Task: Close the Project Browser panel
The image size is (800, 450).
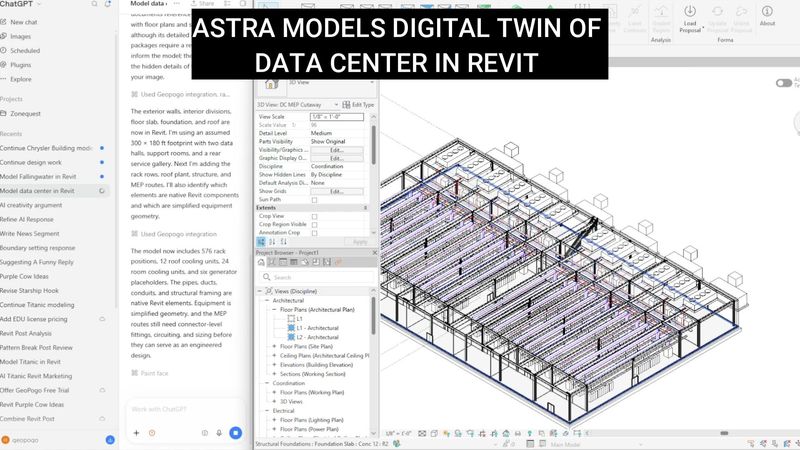Action: (x=374, y=253)
